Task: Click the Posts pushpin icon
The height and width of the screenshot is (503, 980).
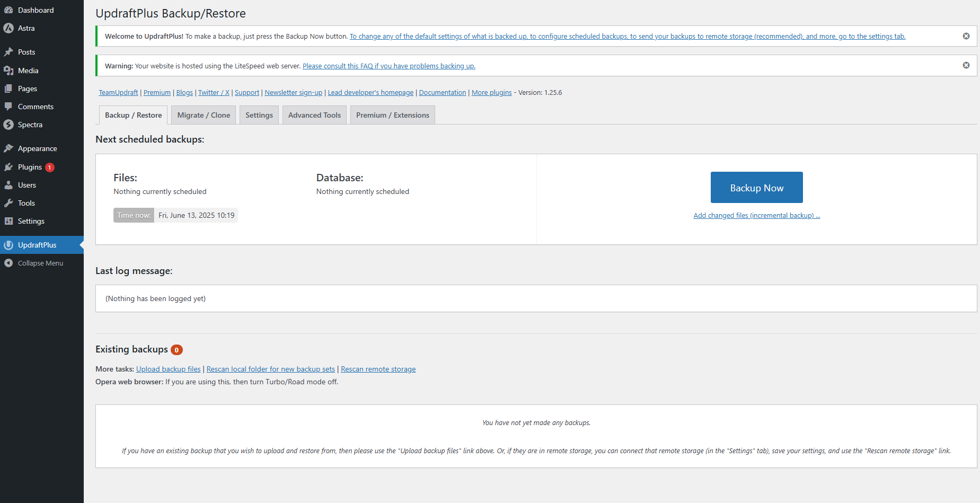Action: pos(8,52)
